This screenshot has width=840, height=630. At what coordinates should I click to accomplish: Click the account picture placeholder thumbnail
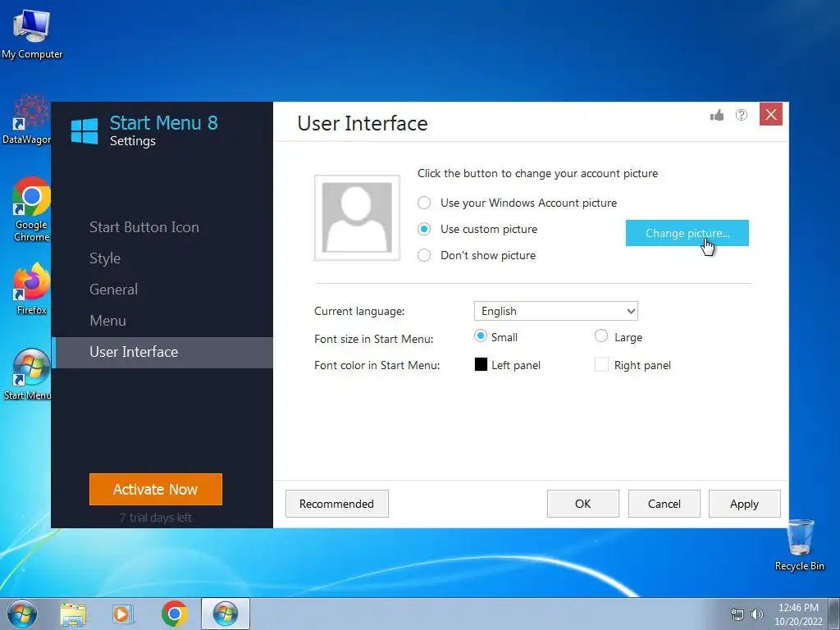coord(358,217)
